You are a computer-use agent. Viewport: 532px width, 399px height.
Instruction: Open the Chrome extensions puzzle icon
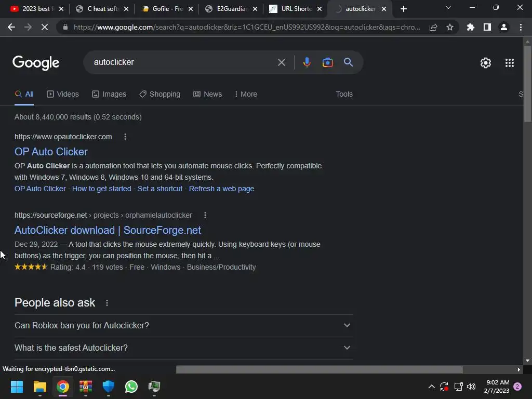click(x=471, y=27)
